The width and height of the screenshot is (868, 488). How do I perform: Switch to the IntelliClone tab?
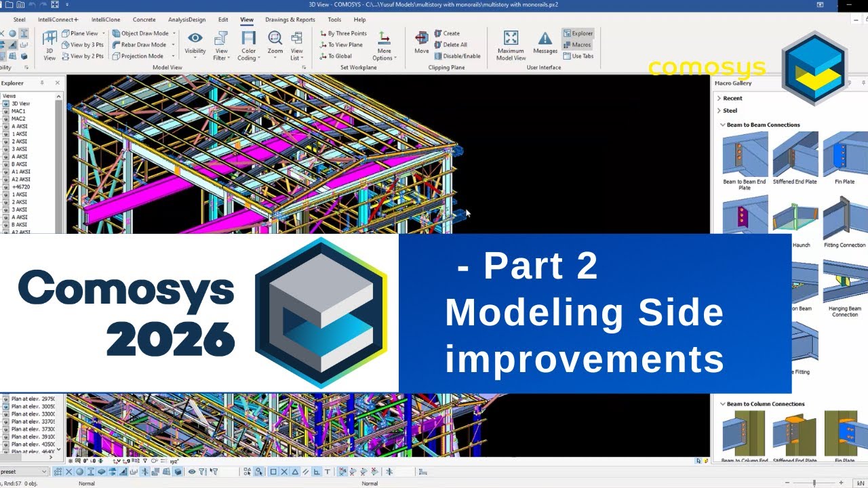[x=105, y=20]
